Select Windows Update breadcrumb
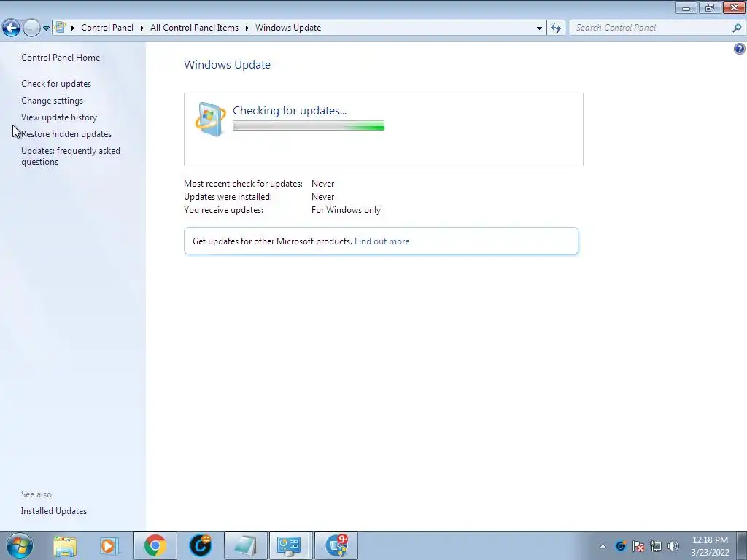 click(288, 28)
